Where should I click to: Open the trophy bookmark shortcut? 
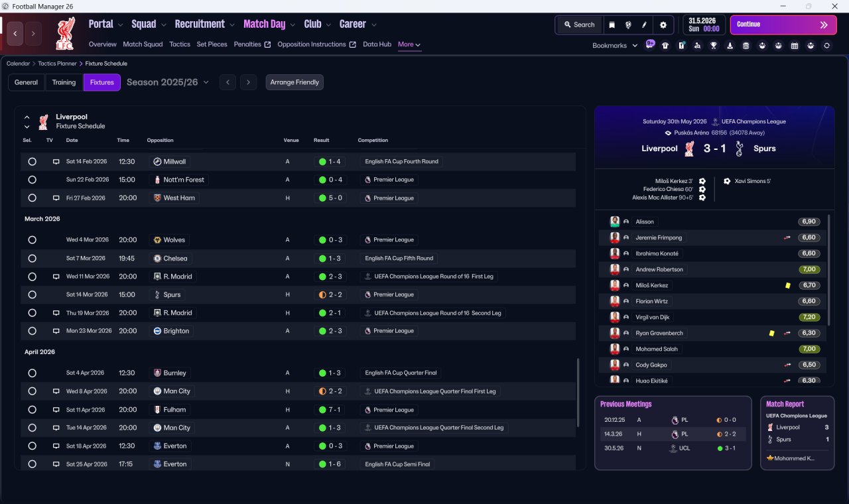tap(714, 45)
